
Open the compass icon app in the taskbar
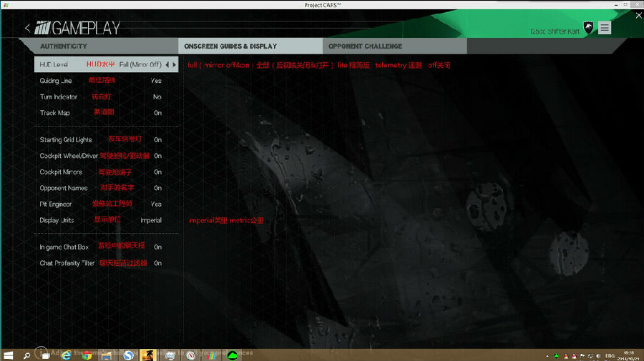190,355
